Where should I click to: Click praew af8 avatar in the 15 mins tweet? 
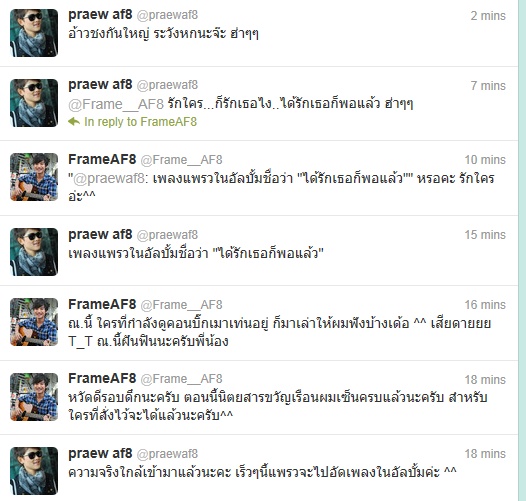click(x=34, y=252)
